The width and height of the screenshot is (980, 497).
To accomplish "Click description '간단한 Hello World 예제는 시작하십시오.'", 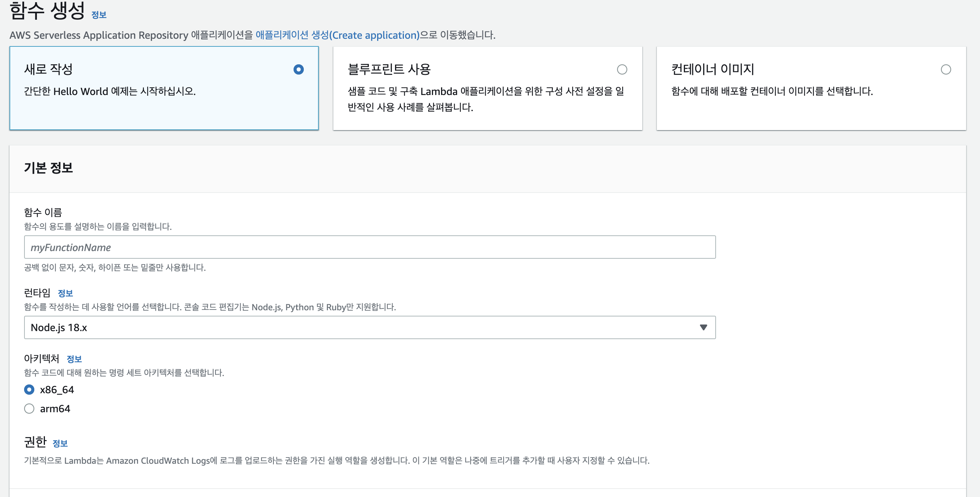I will (110, 91).
